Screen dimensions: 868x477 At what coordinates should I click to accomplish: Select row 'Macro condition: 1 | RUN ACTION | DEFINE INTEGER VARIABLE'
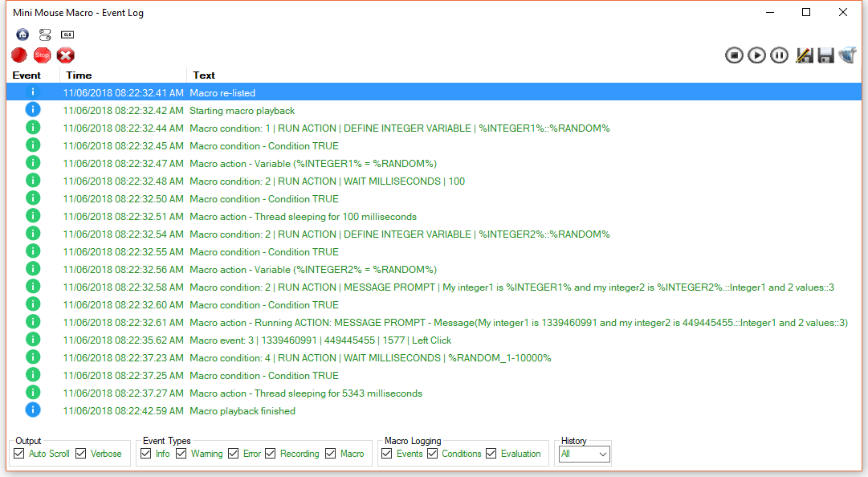tap(434, 128)
